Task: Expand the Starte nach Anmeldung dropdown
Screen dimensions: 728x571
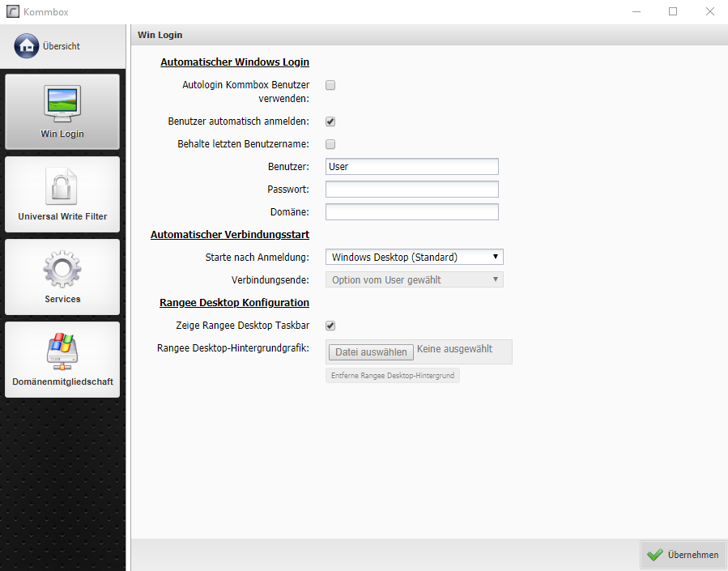Action: point(414,257)
